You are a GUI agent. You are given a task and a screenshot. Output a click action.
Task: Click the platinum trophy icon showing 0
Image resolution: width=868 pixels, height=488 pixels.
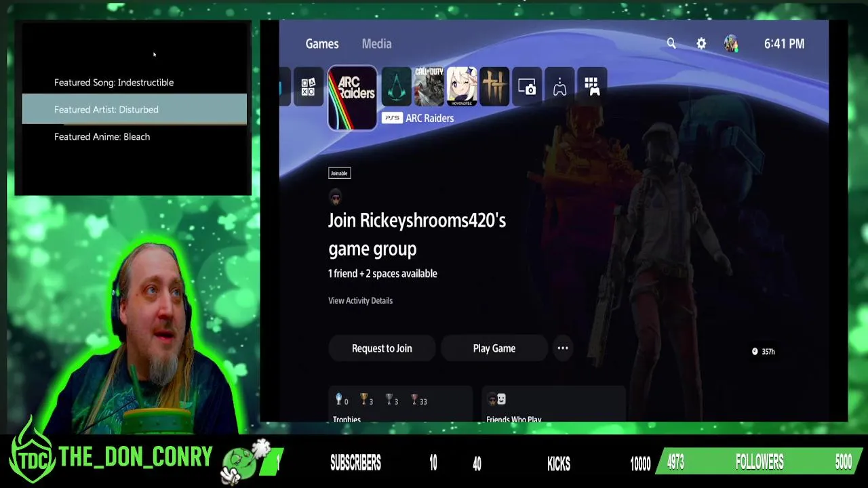(x=338, y=399)
